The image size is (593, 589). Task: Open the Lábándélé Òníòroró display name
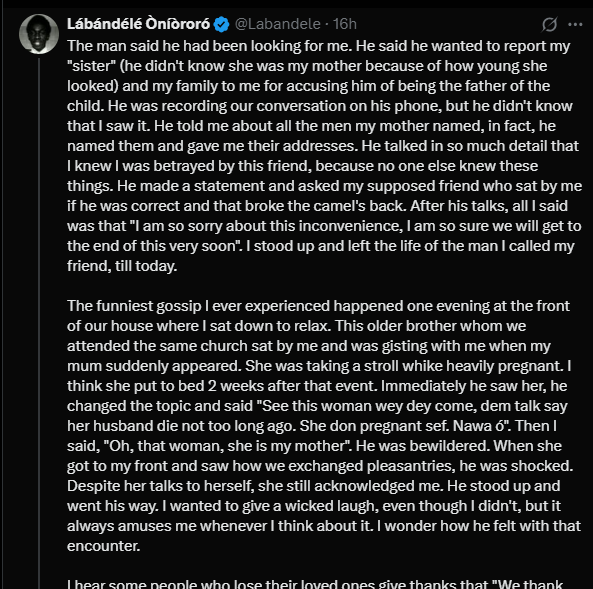pos(138,24)
